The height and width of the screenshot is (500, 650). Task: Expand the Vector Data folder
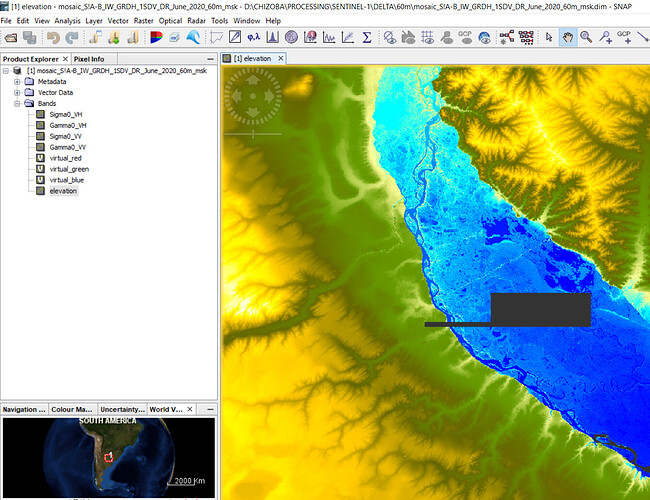pos(17,92)
